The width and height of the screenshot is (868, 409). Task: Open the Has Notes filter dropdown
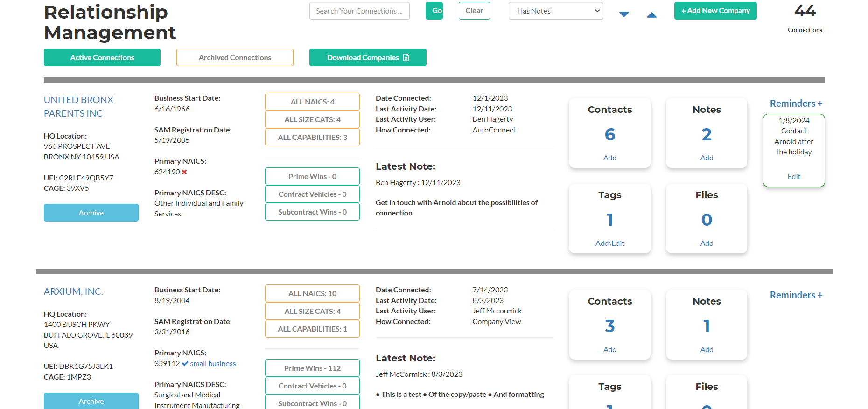tap(556, 11)
